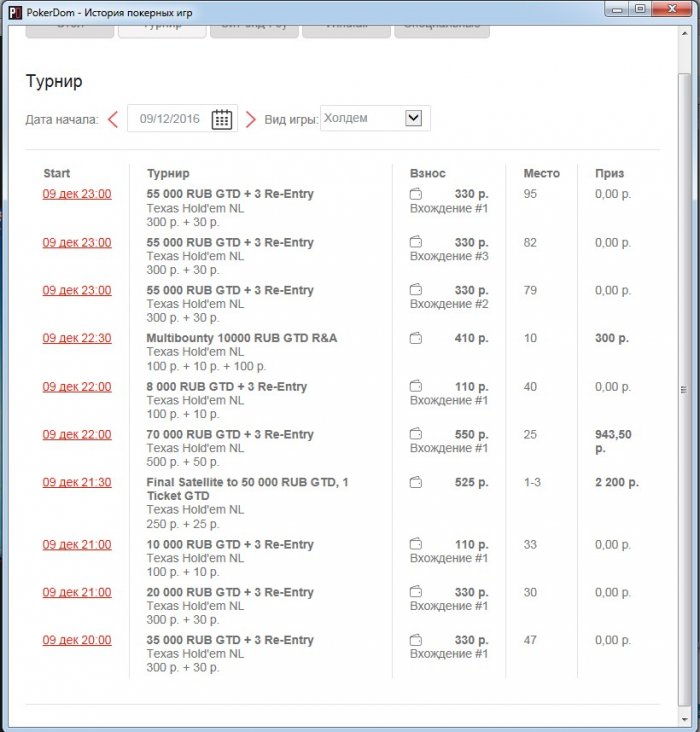Open 09 дек 23:00 link for Вхождение #2
Viewport: 700px width, 732px height.
tap(77, 290)
